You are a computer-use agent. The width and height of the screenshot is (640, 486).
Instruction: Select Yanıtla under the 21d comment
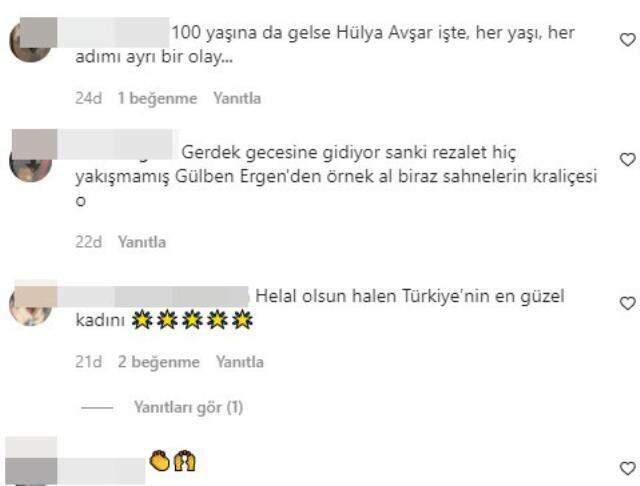(x=240, y=362)
